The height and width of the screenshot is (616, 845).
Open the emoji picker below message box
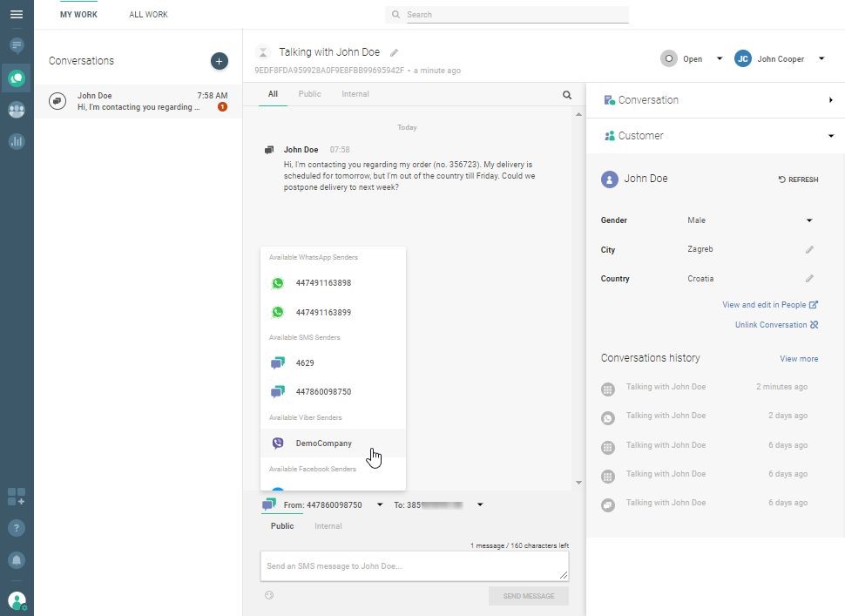click(269, 596)
